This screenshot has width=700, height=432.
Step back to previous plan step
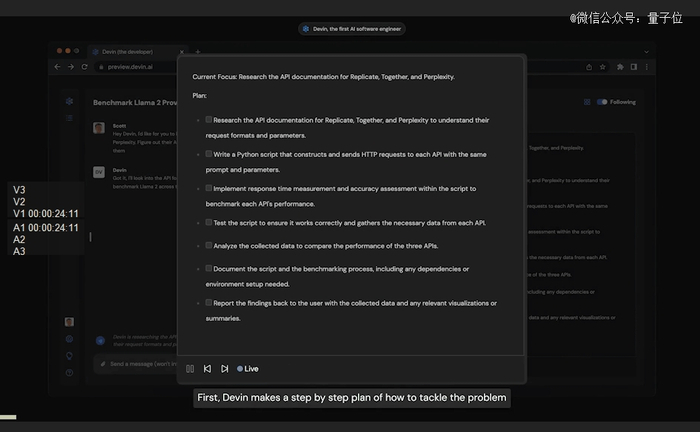click(207, 369)
